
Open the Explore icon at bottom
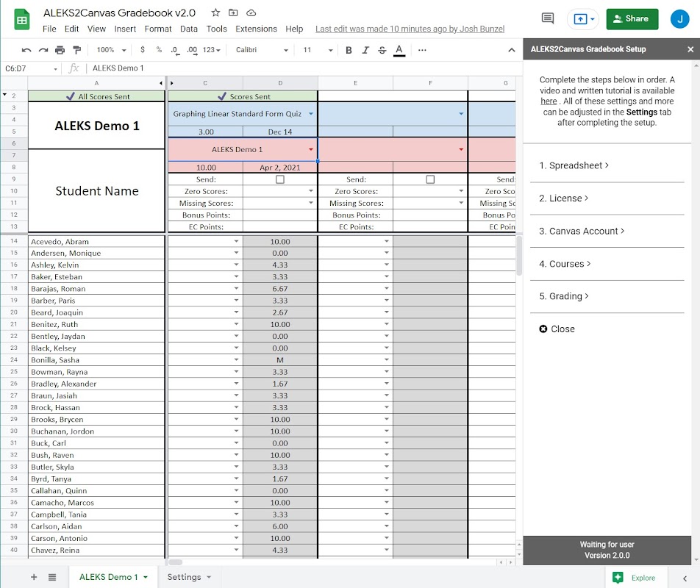tap(618, 577)
